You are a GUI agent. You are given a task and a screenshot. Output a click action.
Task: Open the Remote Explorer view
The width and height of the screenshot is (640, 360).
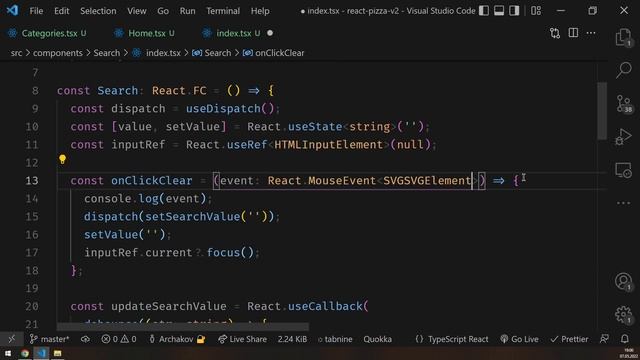[x=623, y=170]
